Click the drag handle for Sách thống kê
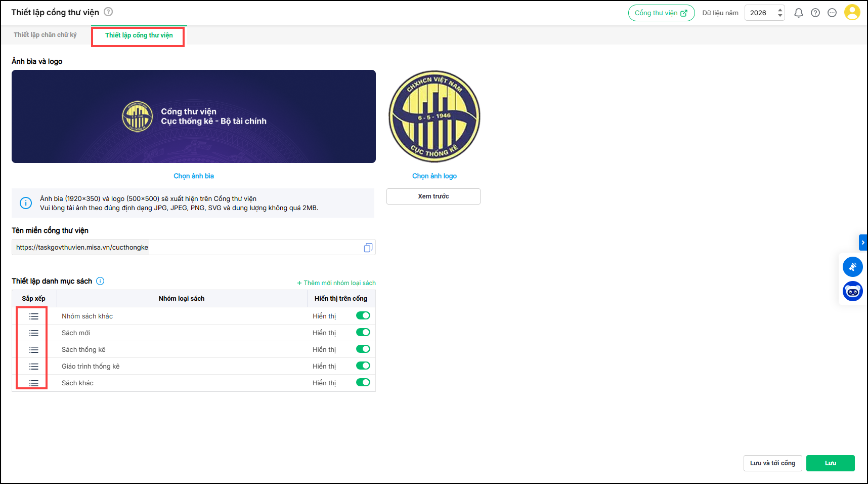Screen dimensions: 868x484 coord(34,350)
